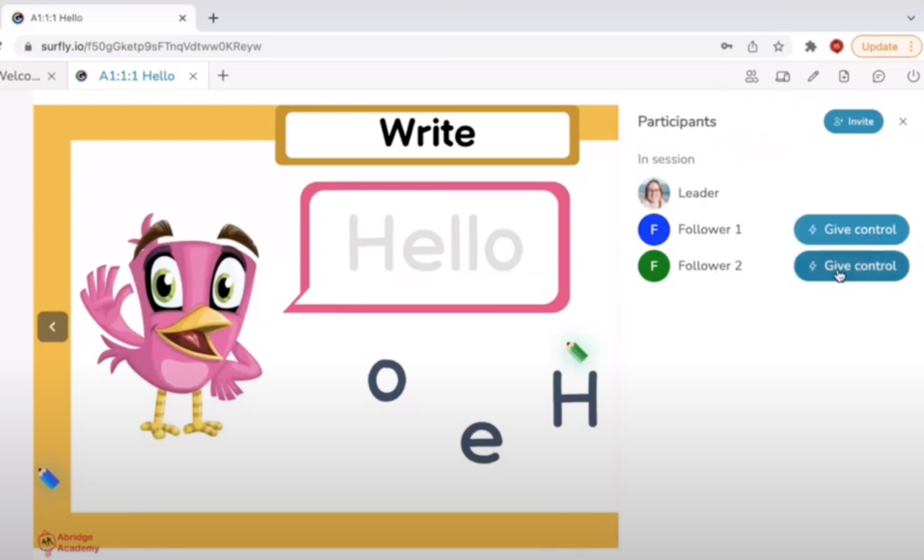This screenshot has height=560, width=924.
Task: Select the inner A1:1:1 Hello session tab
Action: (137, 76)
